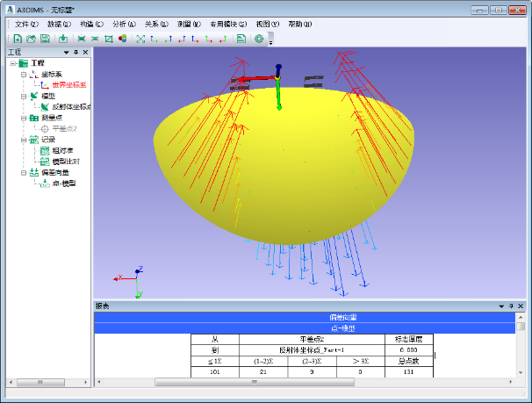
Task: Click the import data download icon
Action: [x=62, y=40]
